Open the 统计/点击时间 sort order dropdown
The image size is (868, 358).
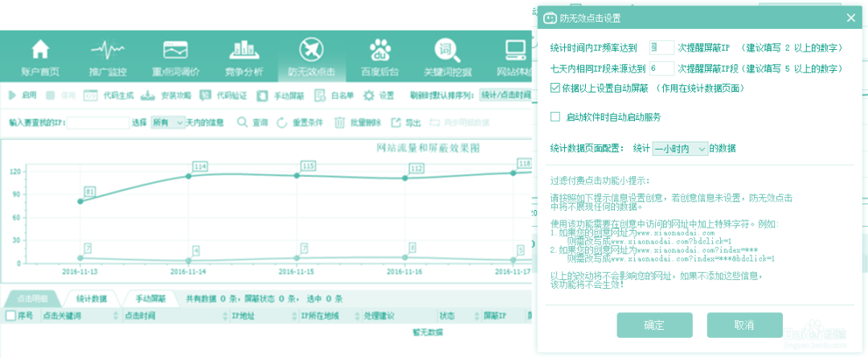pos(506,95)
